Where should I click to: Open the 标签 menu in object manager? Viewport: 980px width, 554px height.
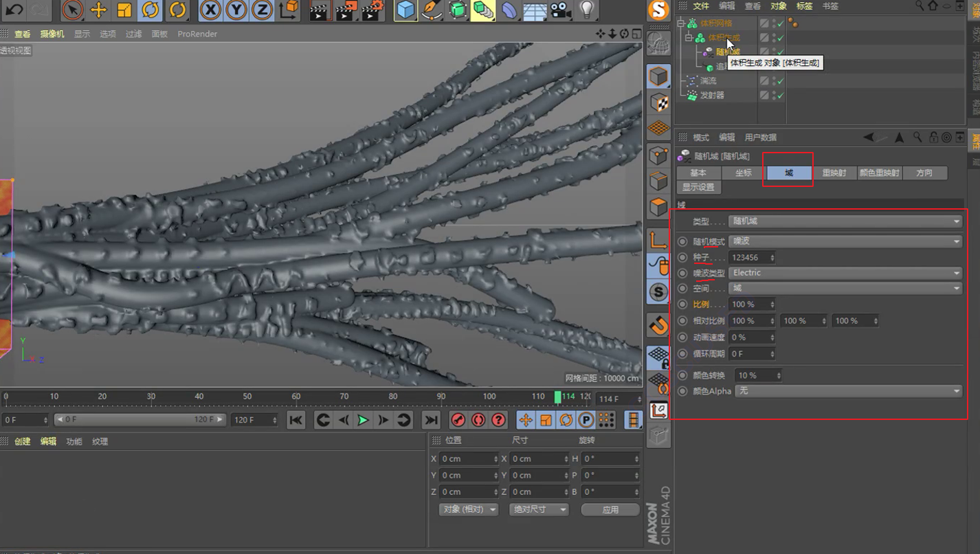click(x=805, y=6)
